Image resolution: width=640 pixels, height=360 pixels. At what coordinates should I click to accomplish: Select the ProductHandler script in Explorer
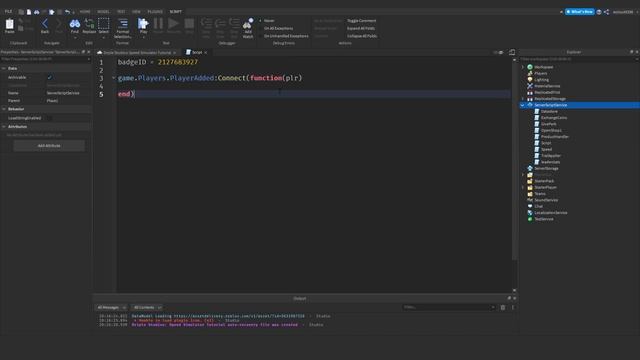pyautogui.click(x=555, y=137)
